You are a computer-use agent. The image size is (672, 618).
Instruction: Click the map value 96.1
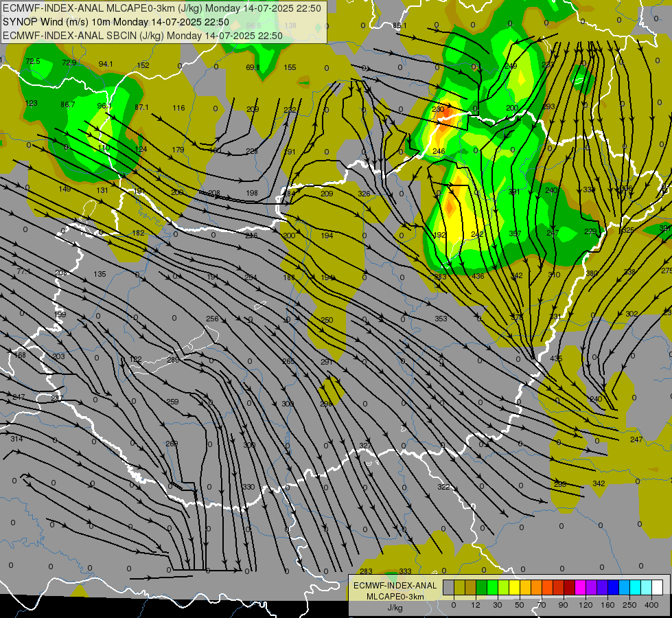click(104, 106)
